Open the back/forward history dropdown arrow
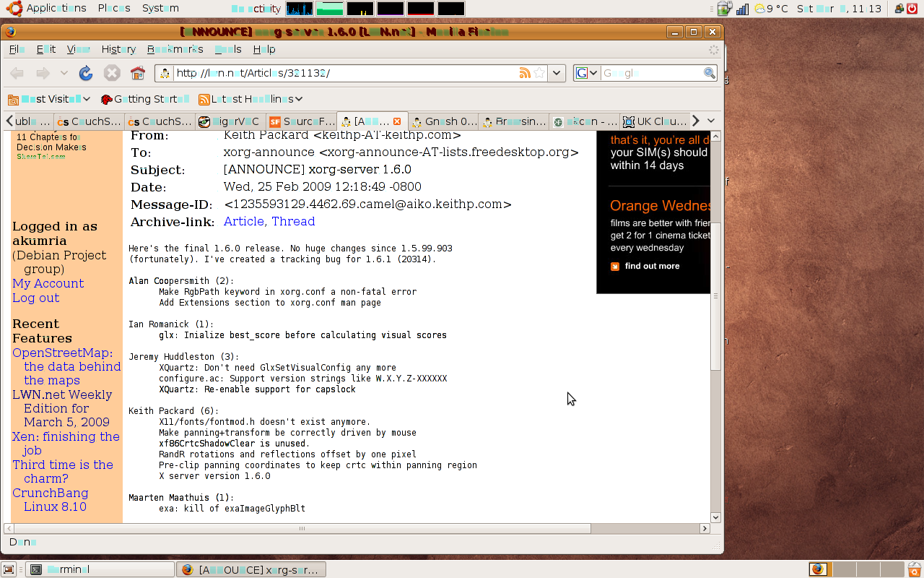The height and width of the screenshot is (578, 924). click(64, 73)
